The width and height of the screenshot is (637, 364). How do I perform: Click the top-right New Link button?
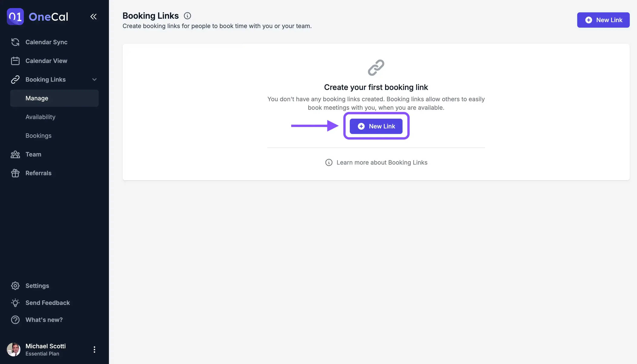(x=603, y=20)
